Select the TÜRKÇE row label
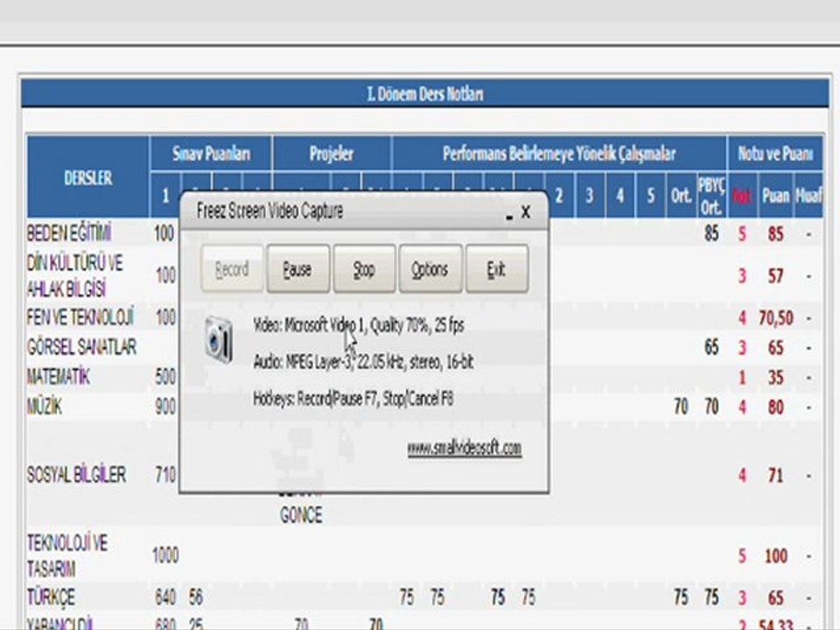Screen dimensions: 840x630 click(x=51, y=598)
